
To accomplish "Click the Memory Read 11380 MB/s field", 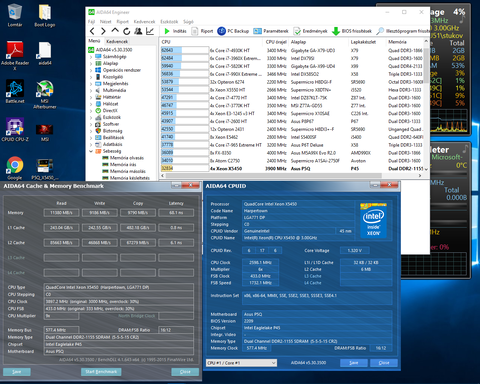I will (x=61, y=213).
